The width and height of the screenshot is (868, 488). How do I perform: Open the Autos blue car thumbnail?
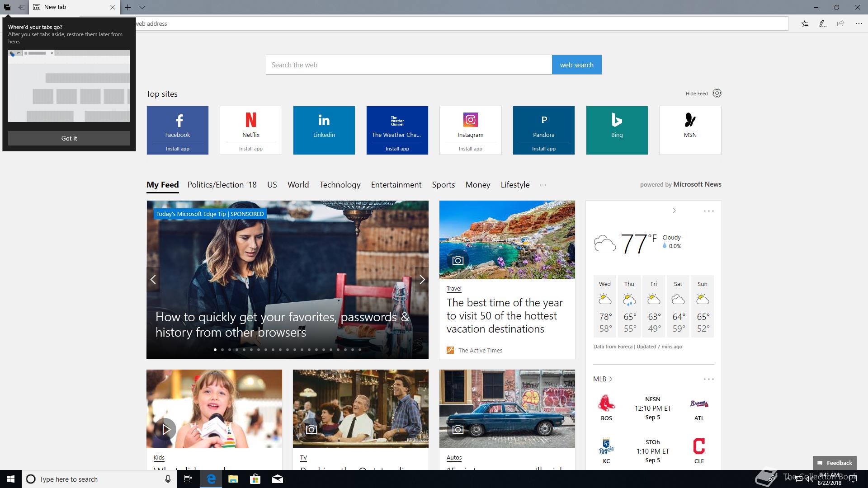click(x=507, y=409)
